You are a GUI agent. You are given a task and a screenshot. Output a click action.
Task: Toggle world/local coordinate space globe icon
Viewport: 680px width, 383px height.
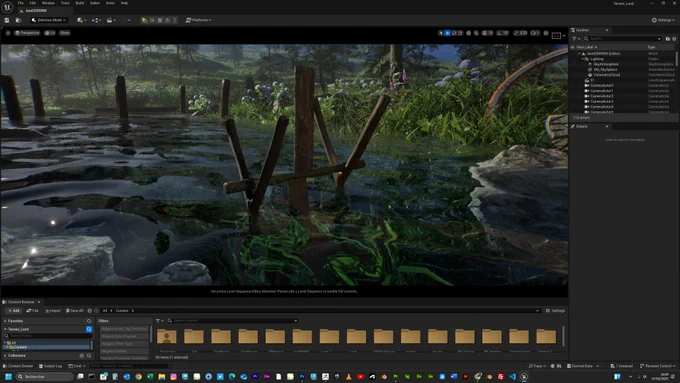(468, 33)
